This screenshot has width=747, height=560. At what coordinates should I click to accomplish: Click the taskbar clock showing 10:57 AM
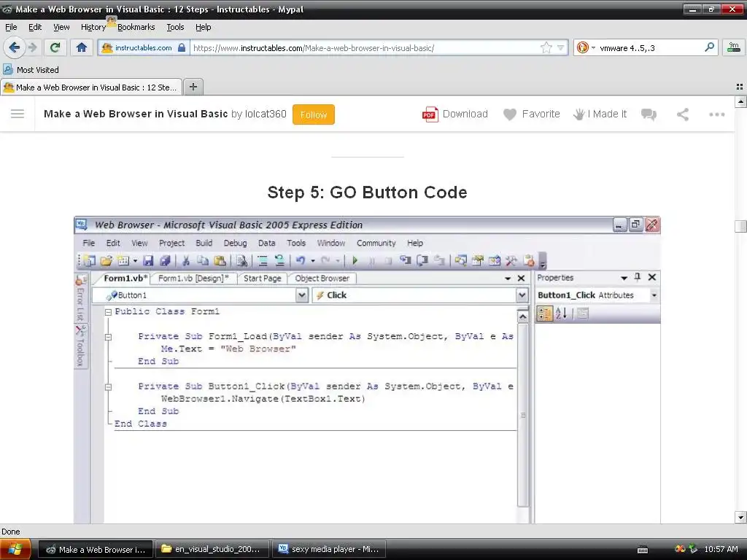pyautogui.click(x=721, y=550)
